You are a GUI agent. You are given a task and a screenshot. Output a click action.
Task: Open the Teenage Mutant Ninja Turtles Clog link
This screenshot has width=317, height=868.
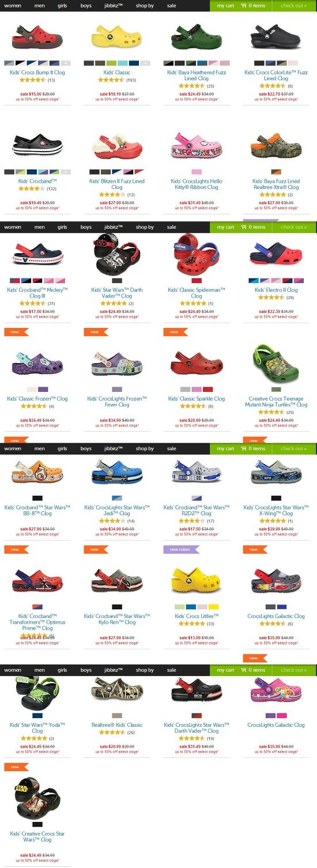(276, 402)
